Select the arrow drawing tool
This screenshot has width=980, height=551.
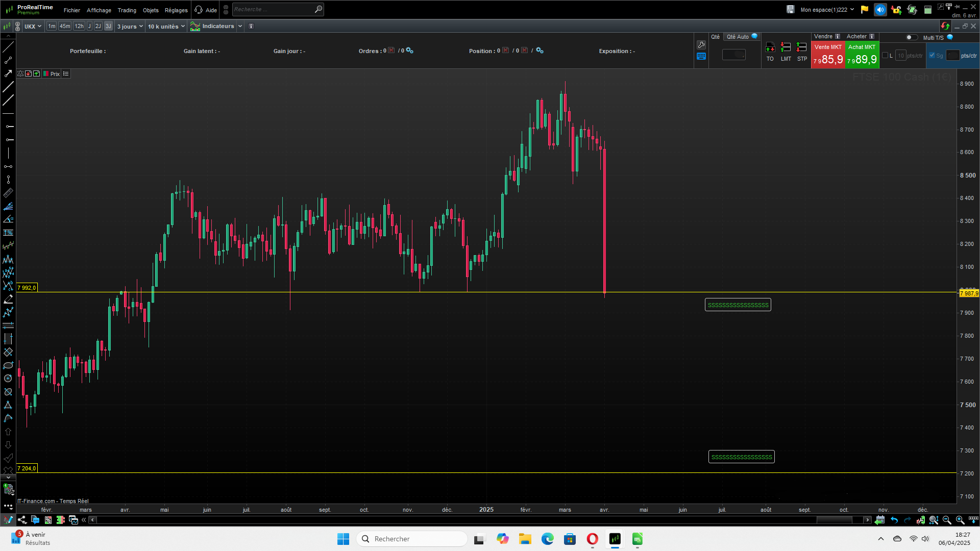click(x=8, y=73)
